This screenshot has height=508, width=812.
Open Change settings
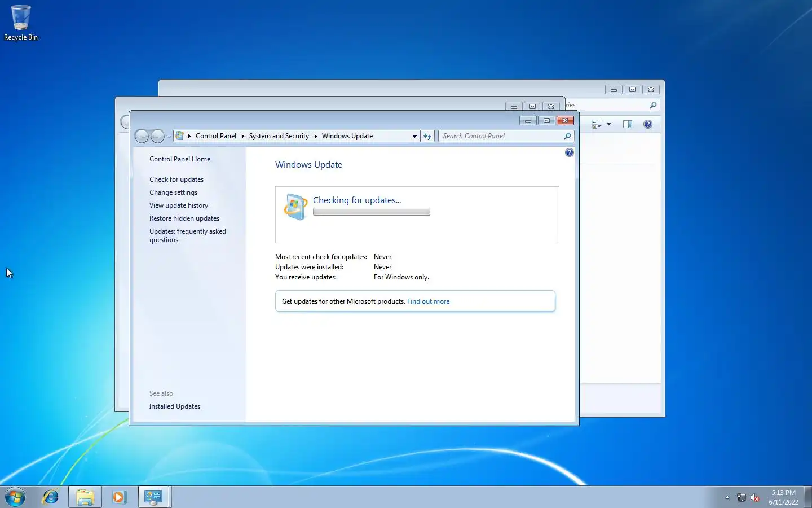(x=173, y=192)
